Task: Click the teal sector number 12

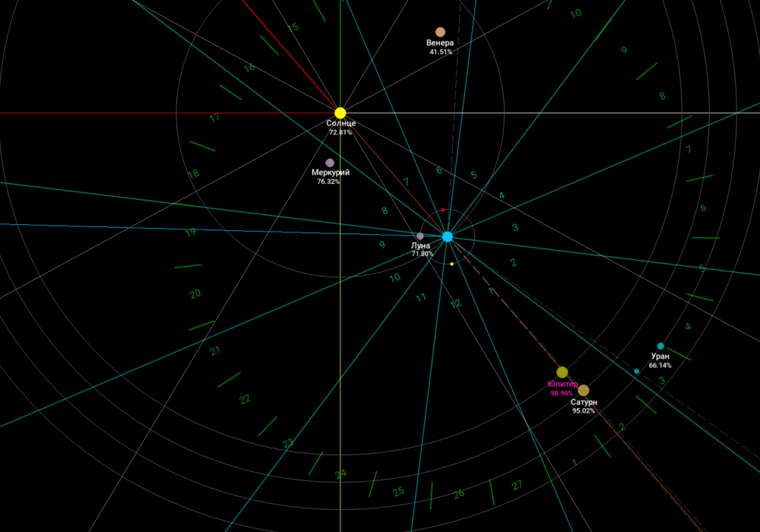Action: point(455,304)
